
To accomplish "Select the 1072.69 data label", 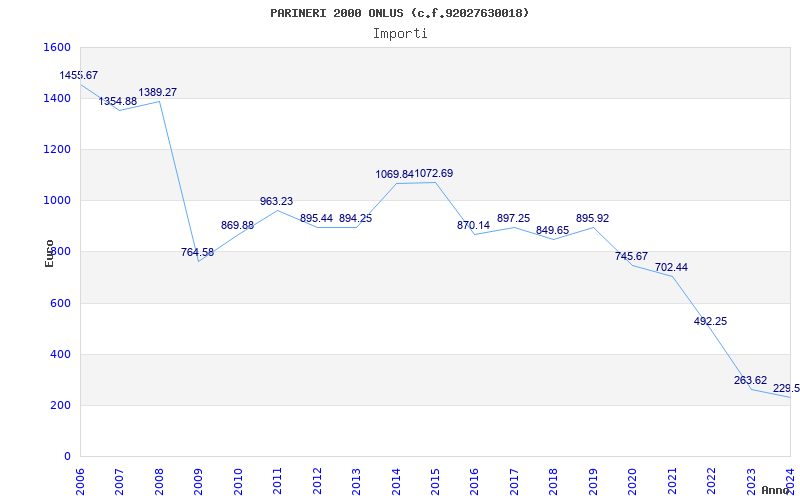I will tap(434, 173).
